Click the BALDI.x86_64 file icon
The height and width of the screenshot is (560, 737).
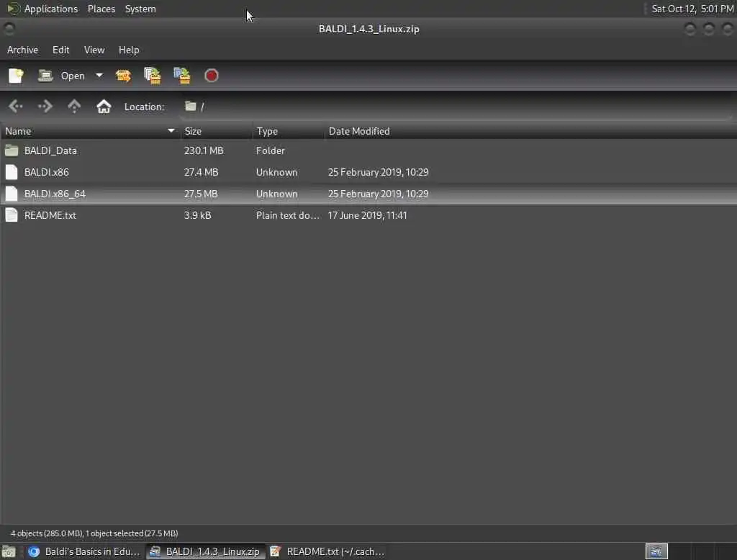12,194
